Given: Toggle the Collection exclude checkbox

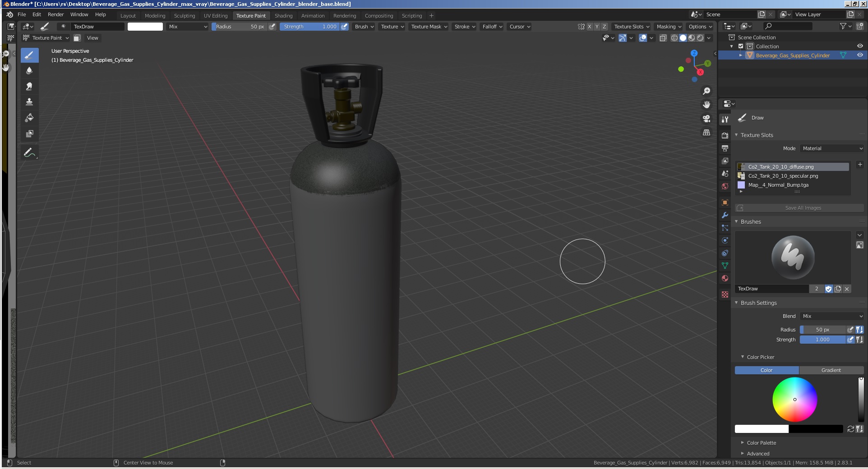Looking at the screenshot, I should pos(741,46).
